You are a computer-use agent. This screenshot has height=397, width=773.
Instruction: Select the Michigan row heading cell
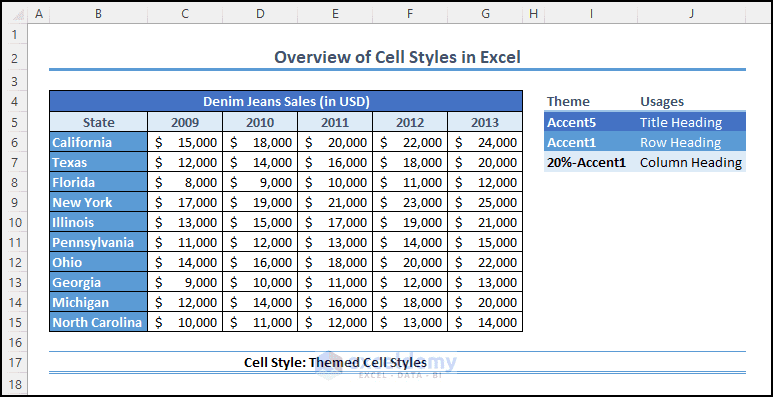(x=99, y=302)
